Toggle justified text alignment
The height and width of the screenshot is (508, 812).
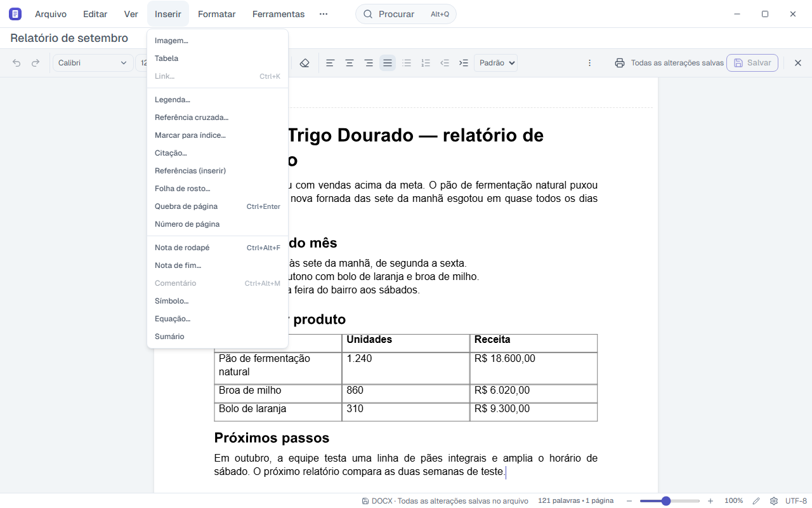[387, 63]
